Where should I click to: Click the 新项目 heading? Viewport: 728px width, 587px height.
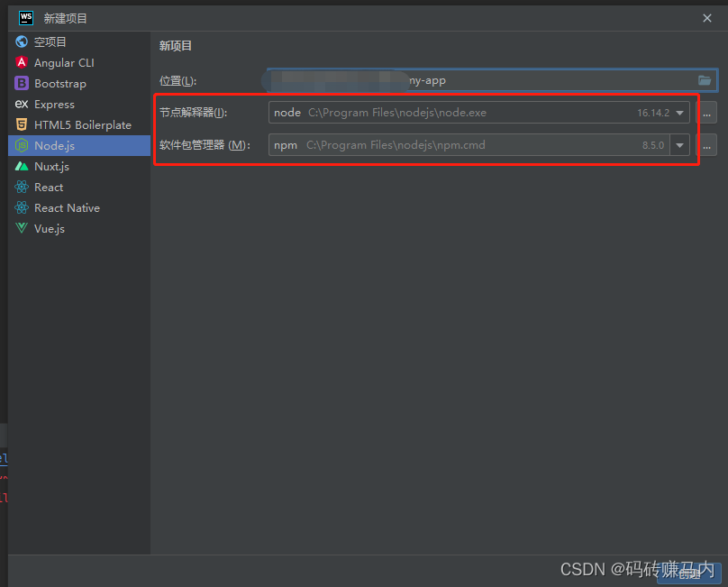[176, 46]
